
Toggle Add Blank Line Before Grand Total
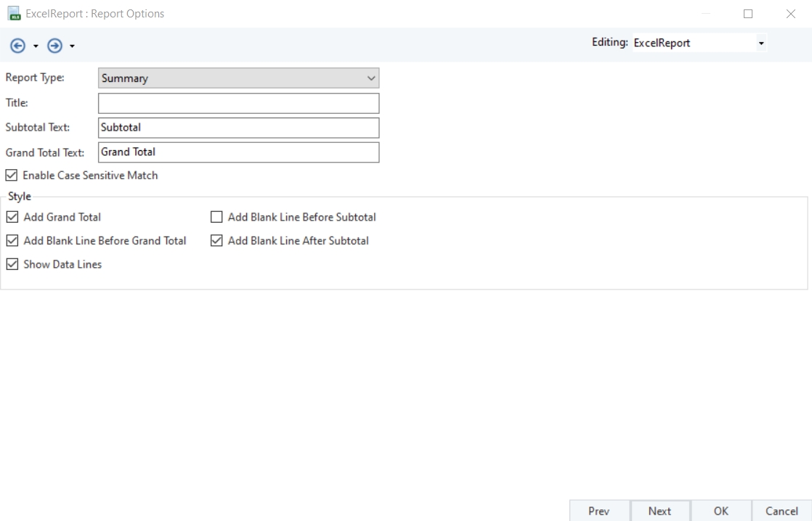12,241
